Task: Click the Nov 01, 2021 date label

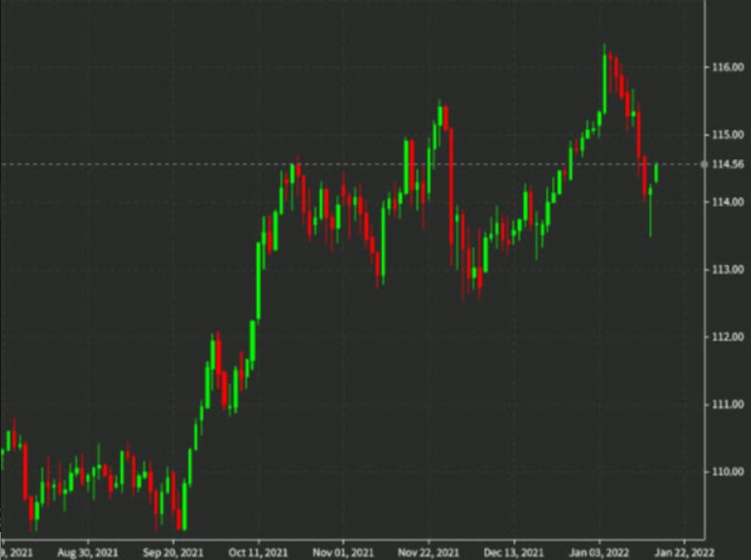Action: [x=343, y=553]
